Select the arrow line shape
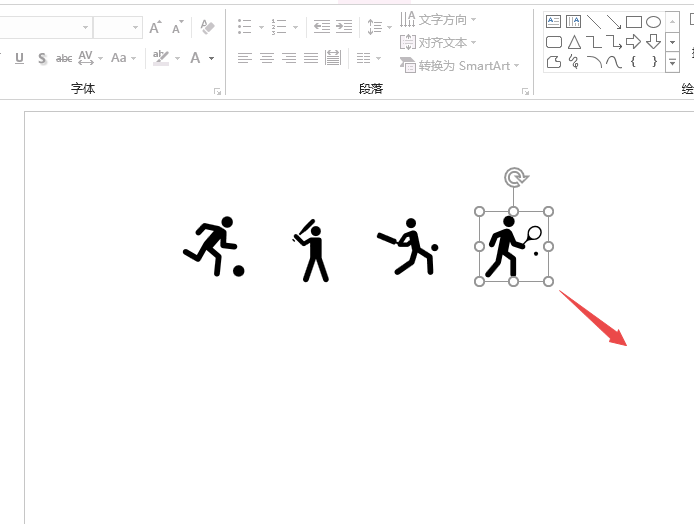This screenshot has width=694, height=524. tap(613, 21)
